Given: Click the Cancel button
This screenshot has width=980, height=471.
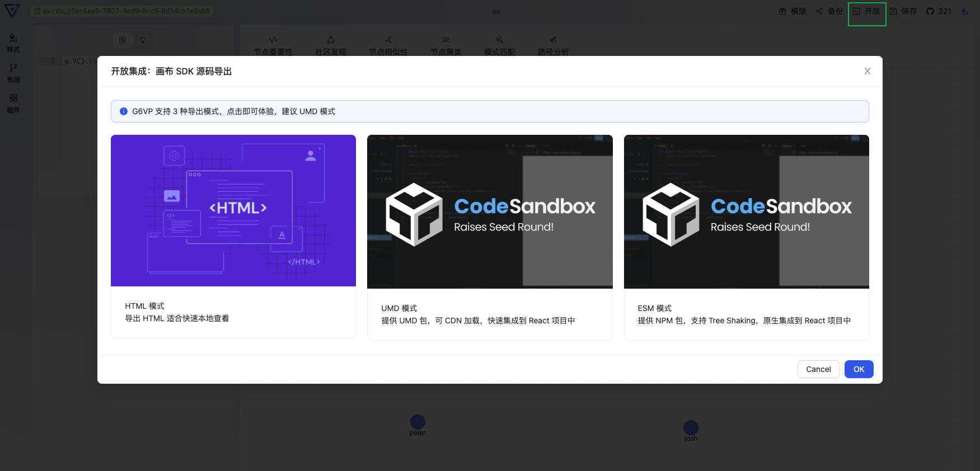Looking at the screenshot, I should pos(818,369).
